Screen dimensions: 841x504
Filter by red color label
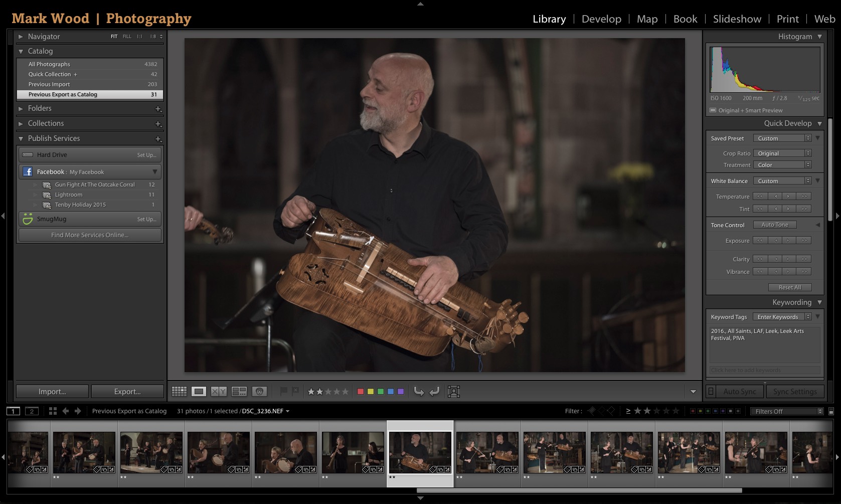pyautogui.click(x=693, y=411)
